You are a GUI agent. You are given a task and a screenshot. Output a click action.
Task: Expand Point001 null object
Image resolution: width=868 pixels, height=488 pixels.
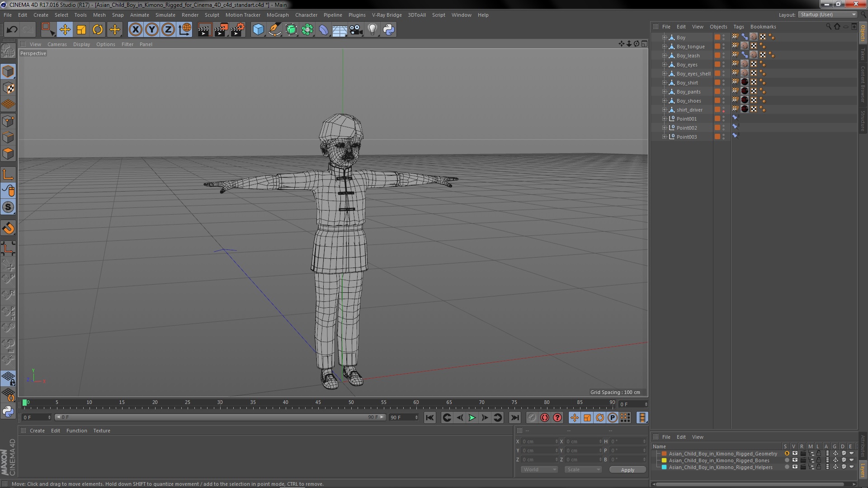tap(664, 119)
